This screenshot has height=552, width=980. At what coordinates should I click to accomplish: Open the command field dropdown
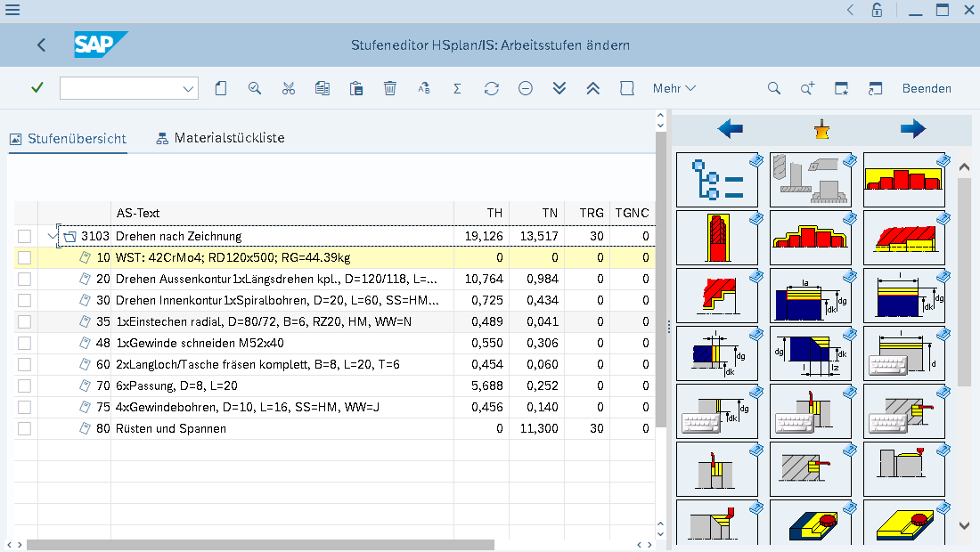(x=187, y=89)
